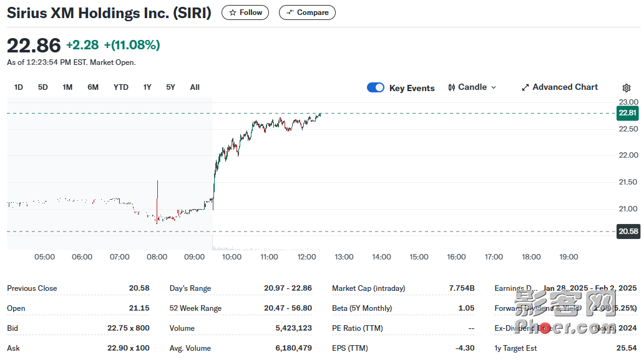Show the YTD chart range

coord(121,87)
